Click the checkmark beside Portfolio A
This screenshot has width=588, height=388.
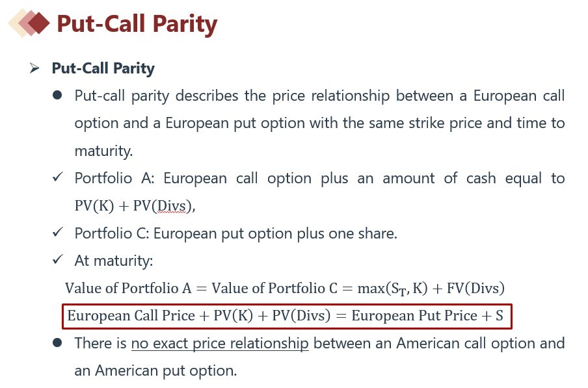click(x=58, y=177)
